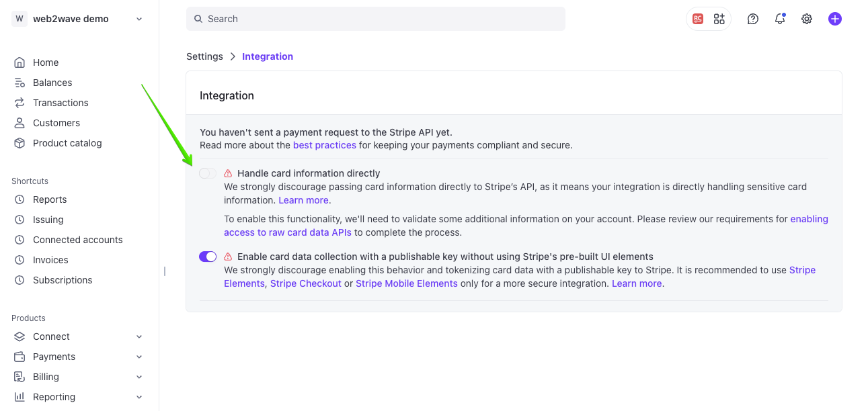Click the apps grid plus icon
The height and width of the screenshot is (411, 868).
[719, 19]
